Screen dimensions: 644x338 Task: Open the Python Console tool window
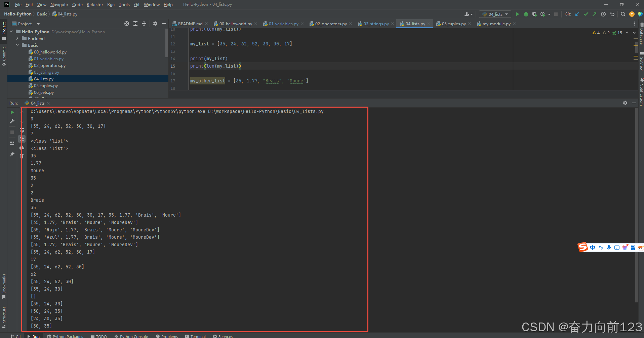[x=131, y=336]
